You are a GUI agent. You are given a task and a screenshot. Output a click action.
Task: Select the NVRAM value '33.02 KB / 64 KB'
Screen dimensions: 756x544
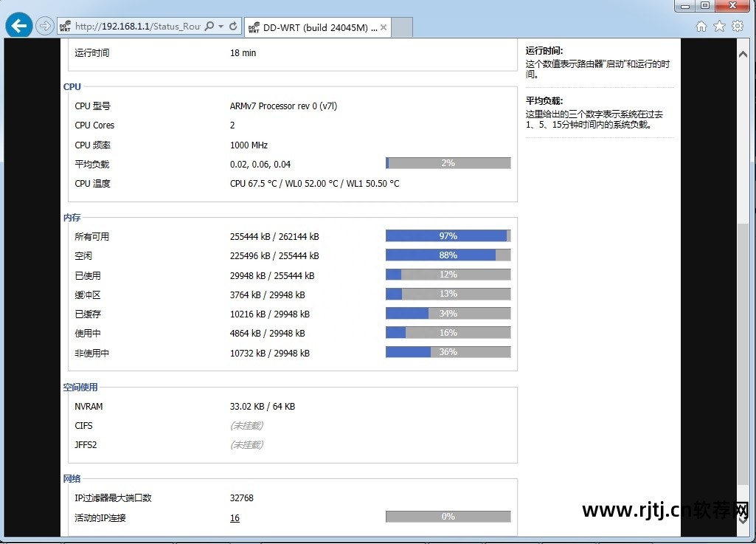(263, 407)
